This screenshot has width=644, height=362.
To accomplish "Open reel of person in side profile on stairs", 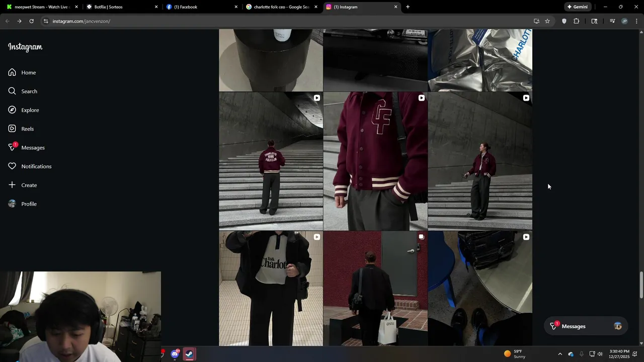I will (x=480, y=161).
